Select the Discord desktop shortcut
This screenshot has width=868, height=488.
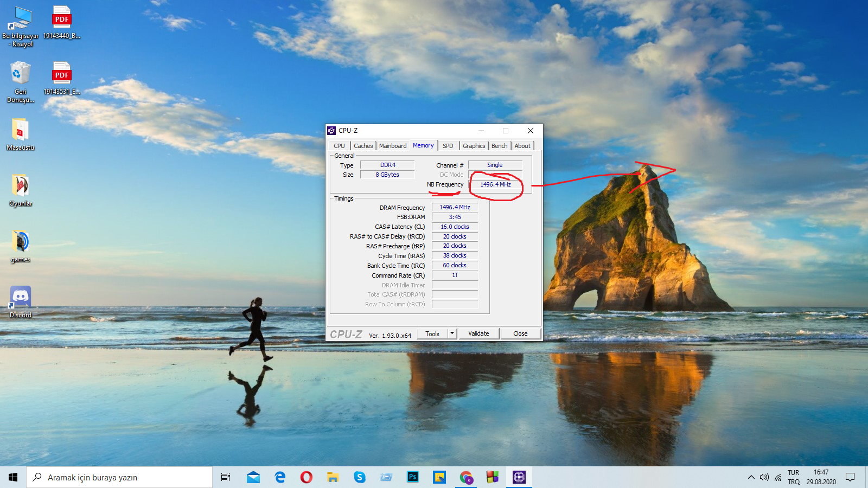point(21,302)
